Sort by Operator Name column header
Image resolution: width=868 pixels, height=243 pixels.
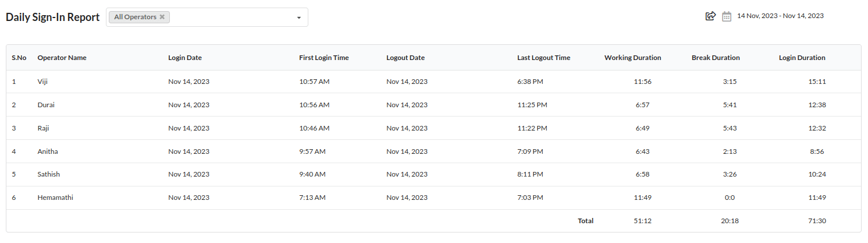coord(62,58)
